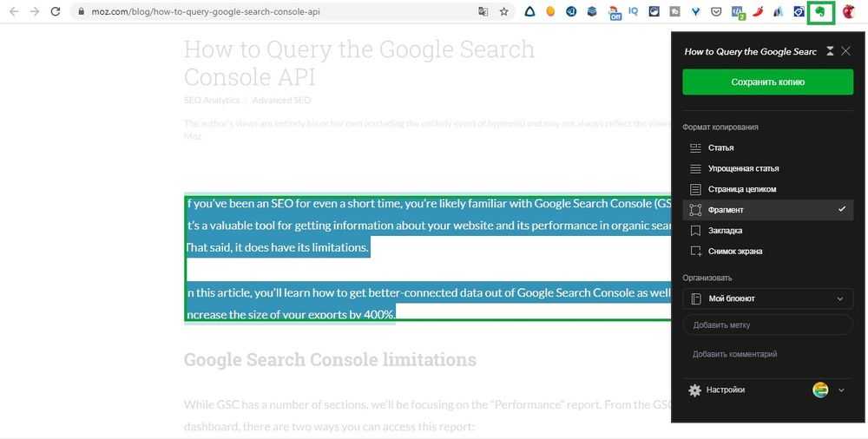
Task: Select Снимок экрана screenshot option
Action: tap(734, 252)
